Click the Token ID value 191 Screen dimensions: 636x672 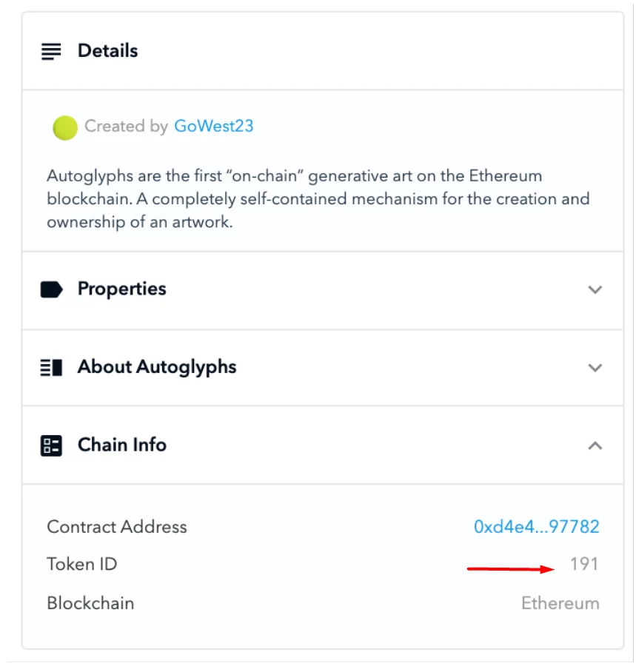[x=583, y=565]
